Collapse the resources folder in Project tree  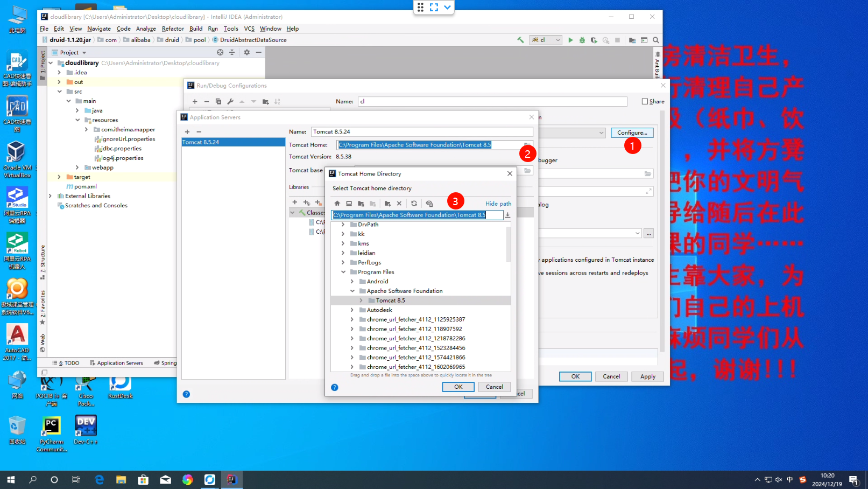[x=77, y=120]
